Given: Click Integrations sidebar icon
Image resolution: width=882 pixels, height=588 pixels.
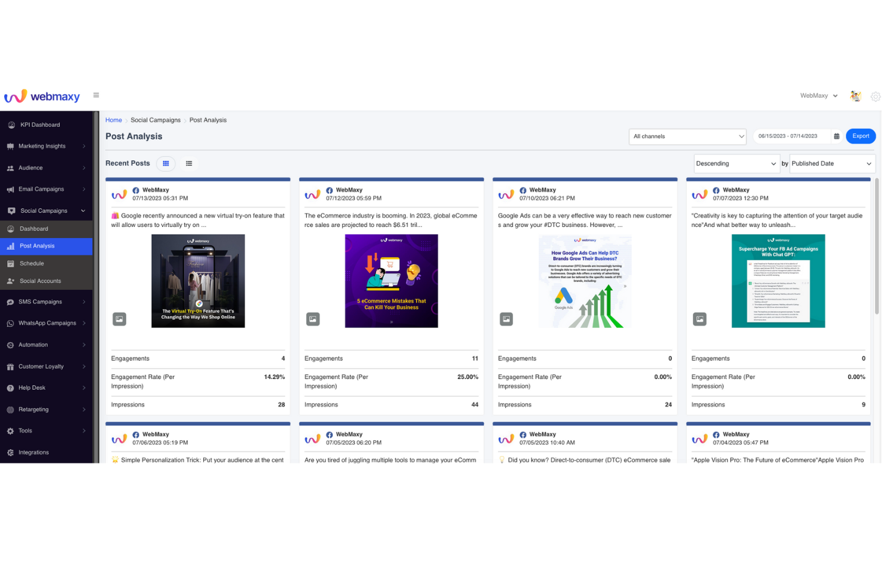Looking at the screenshot, I should 11,453.
